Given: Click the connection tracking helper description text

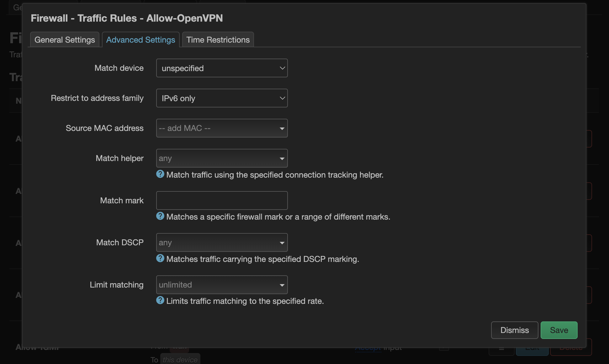Looking at the screenshot, I should coord(275,175).
